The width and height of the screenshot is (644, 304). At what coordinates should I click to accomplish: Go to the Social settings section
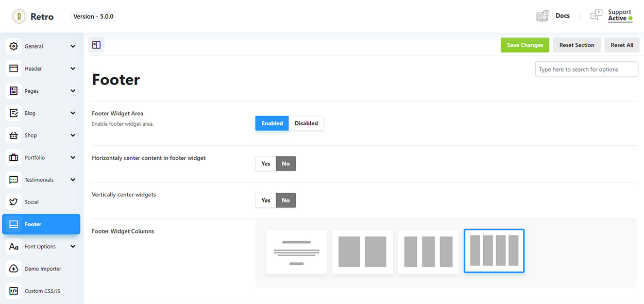pyautogui.click(x=41, y=202)
